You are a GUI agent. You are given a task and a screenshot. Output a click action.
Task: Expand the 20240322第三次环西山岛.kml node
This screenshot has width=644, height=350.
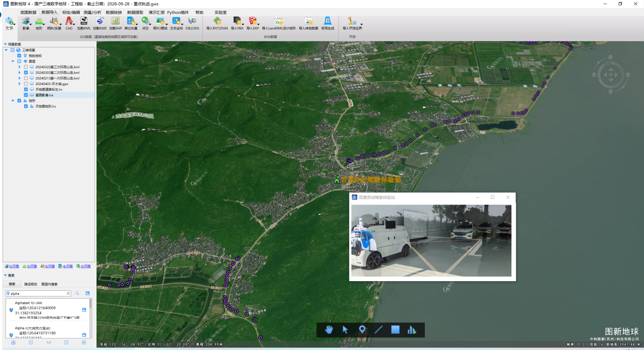click(x=19, y=67)
